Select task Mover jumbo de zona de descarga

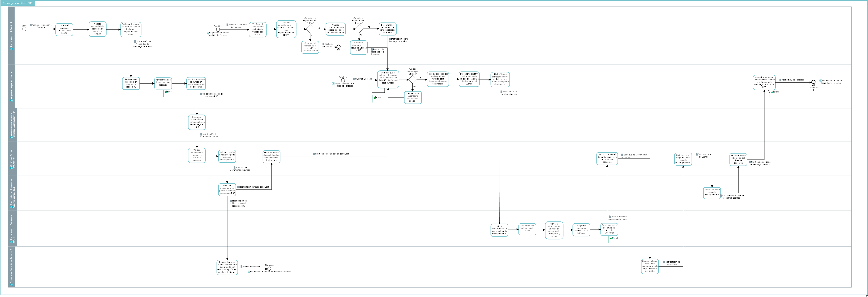(x=712, y=193)
